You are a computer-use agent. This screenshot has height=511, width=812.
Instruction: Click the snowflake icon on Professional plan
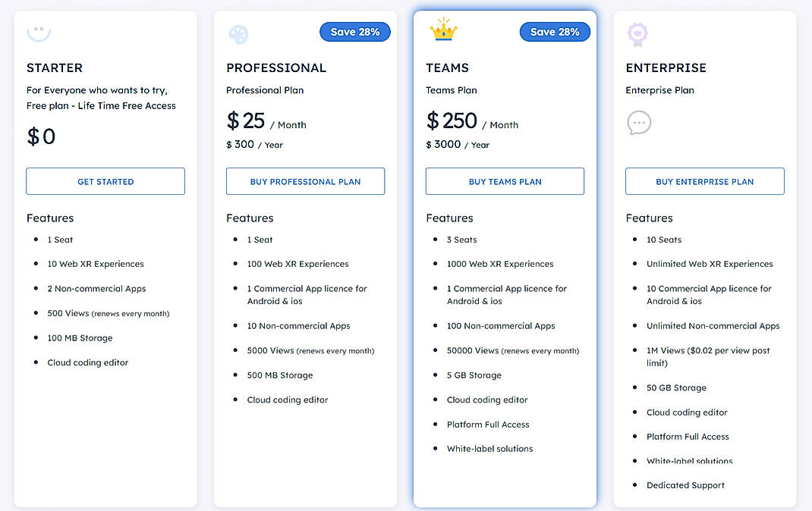point(238,34)
